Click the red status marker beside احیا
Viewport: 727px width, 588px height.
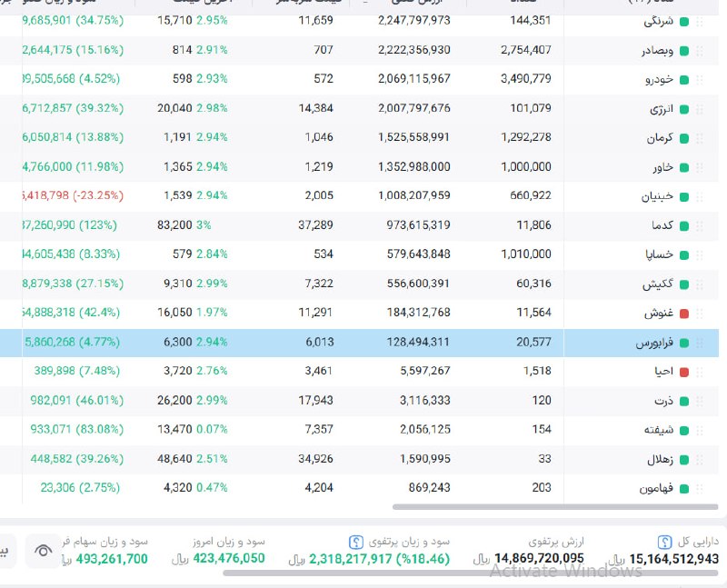(x=684, y=372)
